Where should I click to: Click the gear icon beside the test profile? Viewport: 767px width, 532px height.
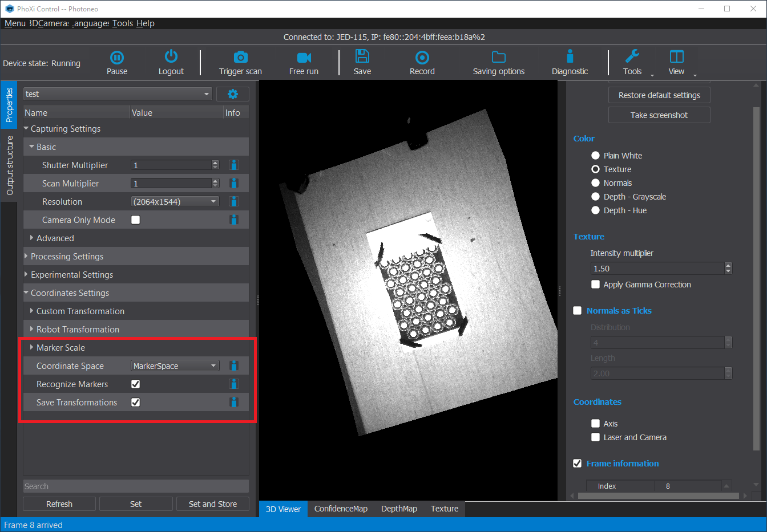click(x=233, y=94)
